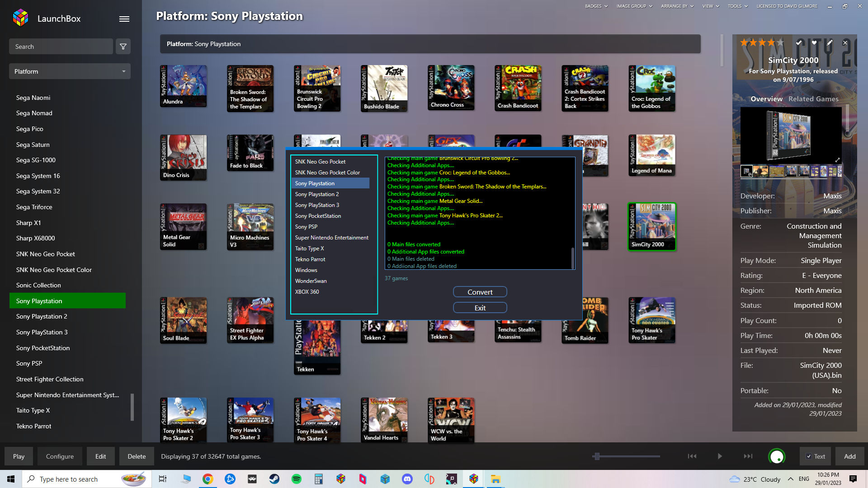Click the Delete button

pos(137,456)
